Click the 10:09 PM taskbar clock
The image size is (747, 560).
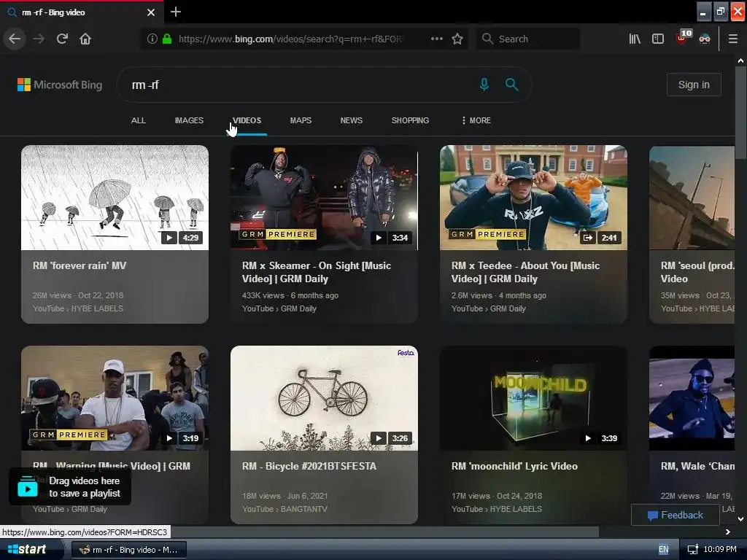click(720, 550)
